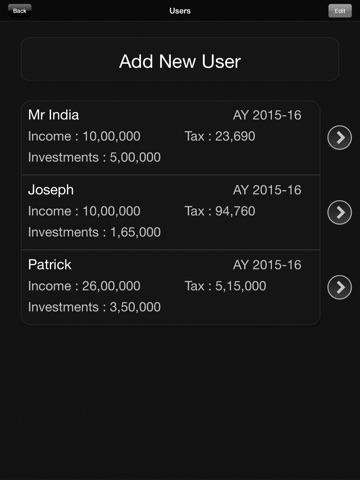Tap Patrick's Investments : 3,50,000 line
Image resolution: width=360 pixels, height=480 pixels.
(x=94, y=307)
